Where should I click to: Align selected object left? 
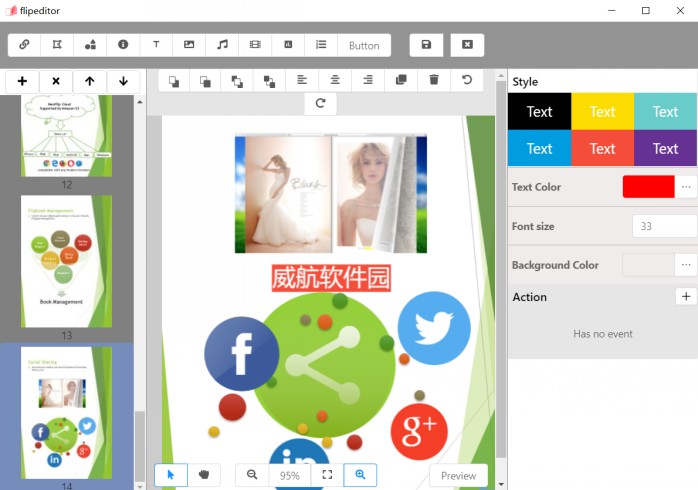click(302, 80)
